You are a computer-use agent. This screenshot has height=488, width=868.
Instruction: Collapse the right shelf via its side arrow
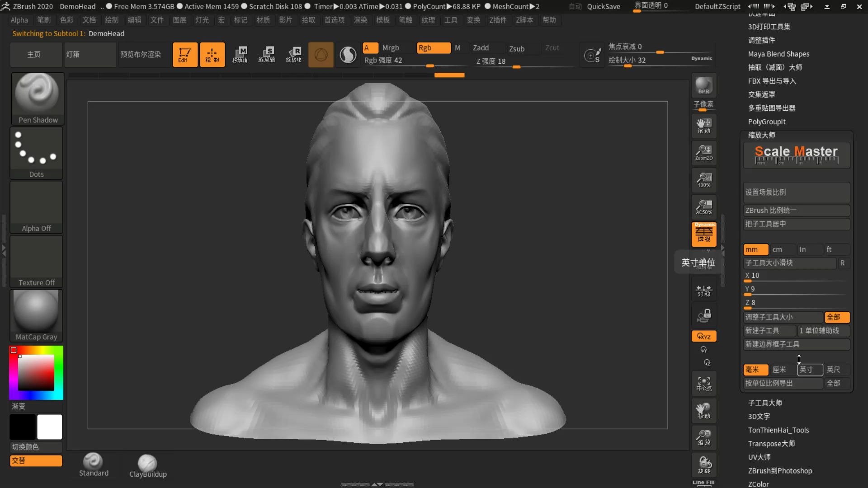[722, 249]
